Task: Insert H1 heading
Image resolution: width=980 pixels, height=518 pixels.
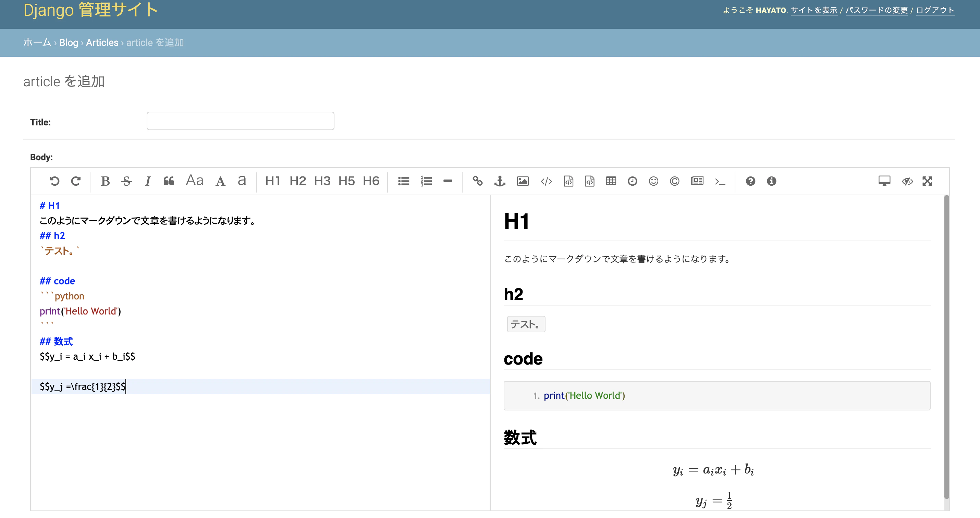Action: [273, 181]
